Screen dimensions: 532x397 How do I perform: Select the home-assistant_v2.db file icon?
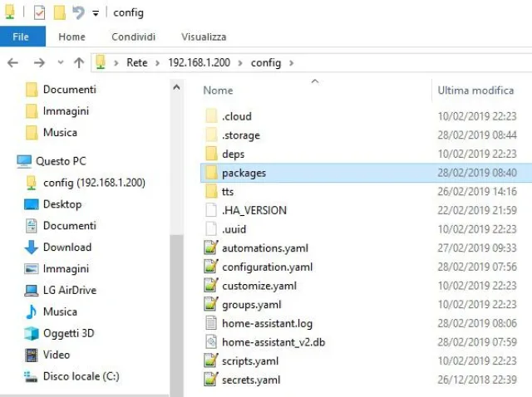coord(211,342)
